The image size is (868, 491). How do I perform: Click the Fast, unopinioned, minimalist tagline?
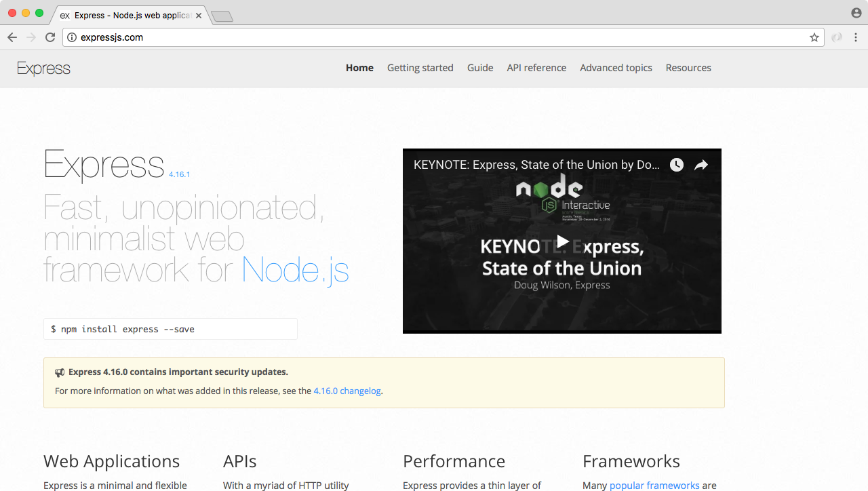coord(196,238)
